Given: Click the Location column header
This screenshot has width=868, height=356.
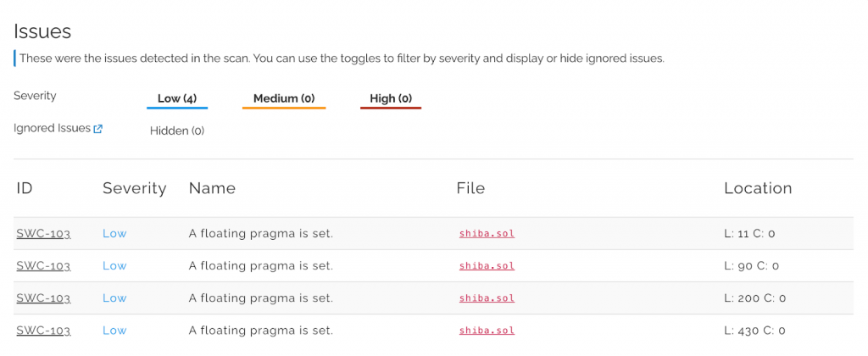Looking at the screenshot, I should [x=758, y=188].
